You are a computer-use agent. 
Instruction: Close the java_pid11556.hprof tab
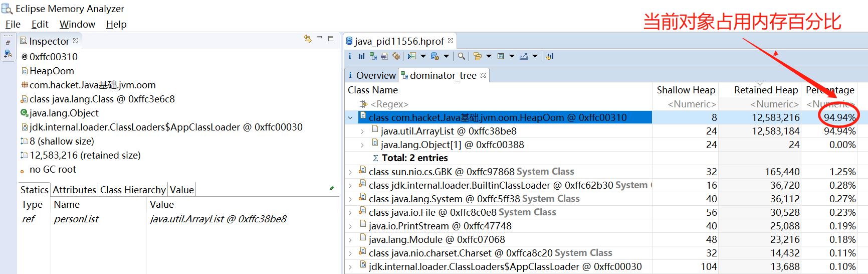[x=451, y=41]
